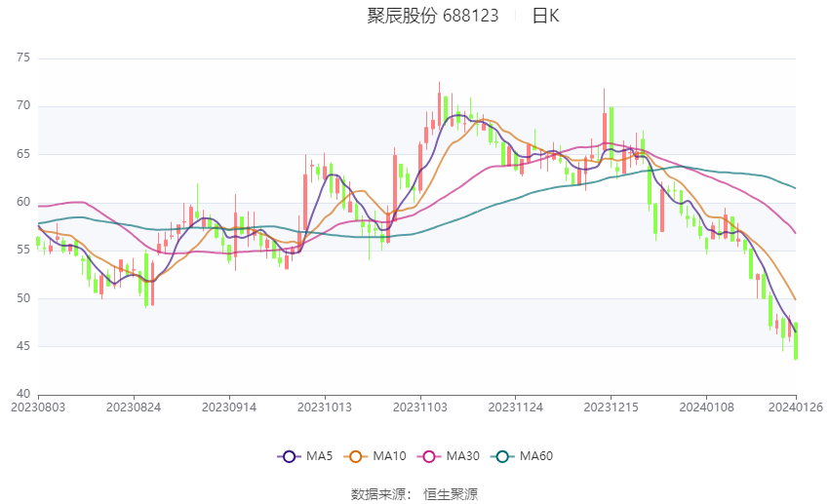This screenshot has height=504, width=829.
Task: Toggle the MA60 legend marker
Action: click(x=502, y=456)
